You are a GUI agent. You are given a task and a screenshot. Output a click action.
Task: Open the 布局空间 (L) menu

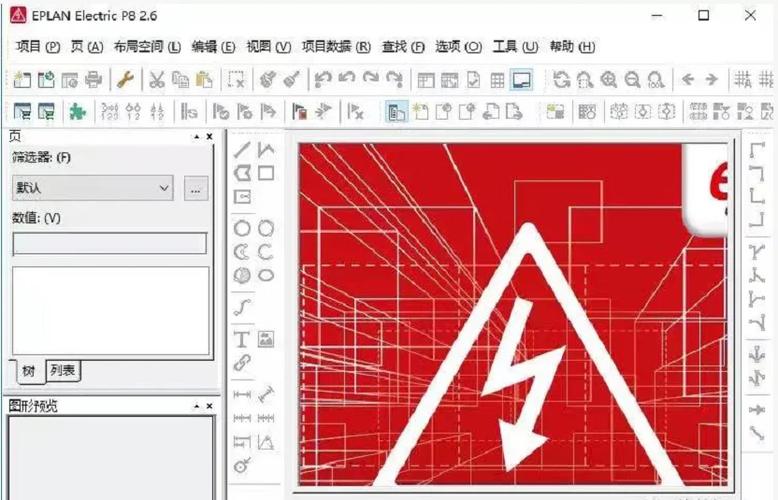click(x=147, y=47)
